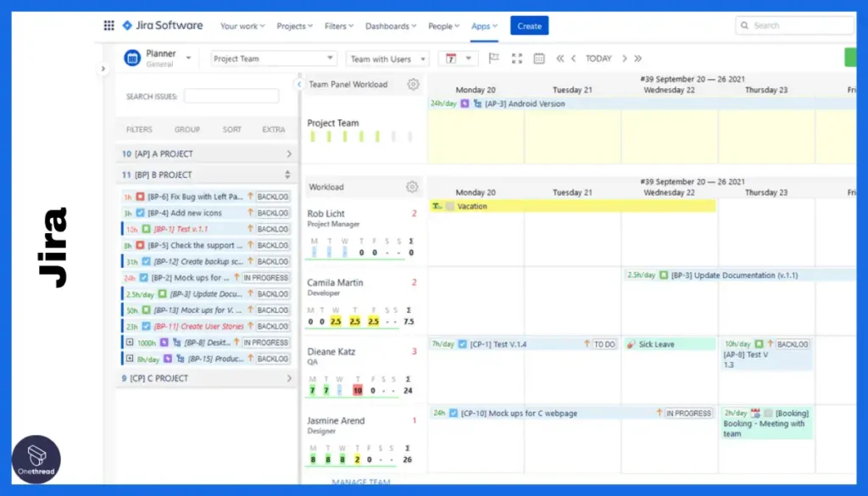The height and width of the screenshot is (496, 868).
Task: Open the Team with Users dropdown
Action: tap(387, 59)
